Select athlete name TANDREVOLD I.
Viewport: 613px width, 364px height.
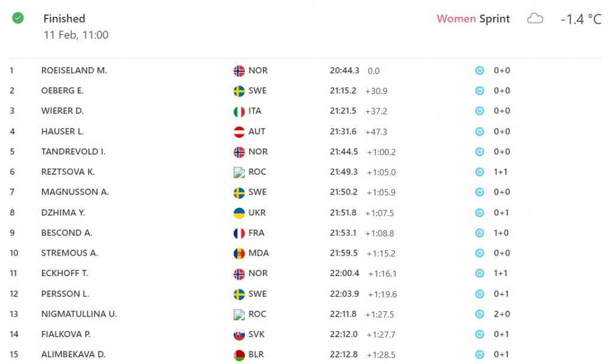74,151
